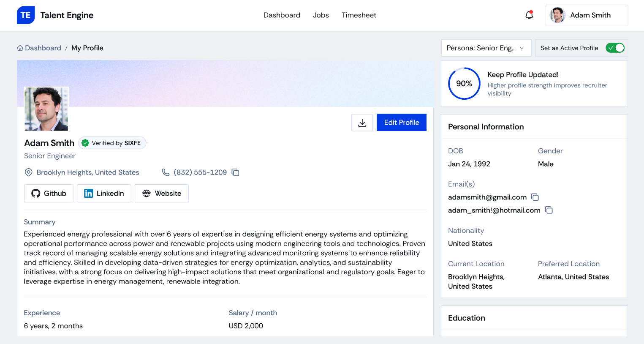Click the home icon in breadcrumb
This screenshot has width=644, height=344.
coord(20,48)
